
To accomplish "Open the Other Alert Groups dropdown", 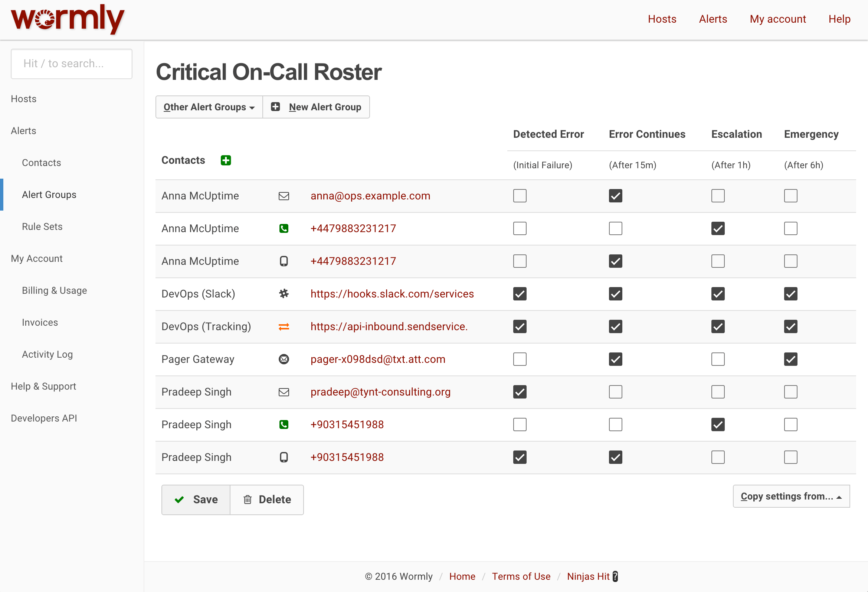I will point(209,107).
